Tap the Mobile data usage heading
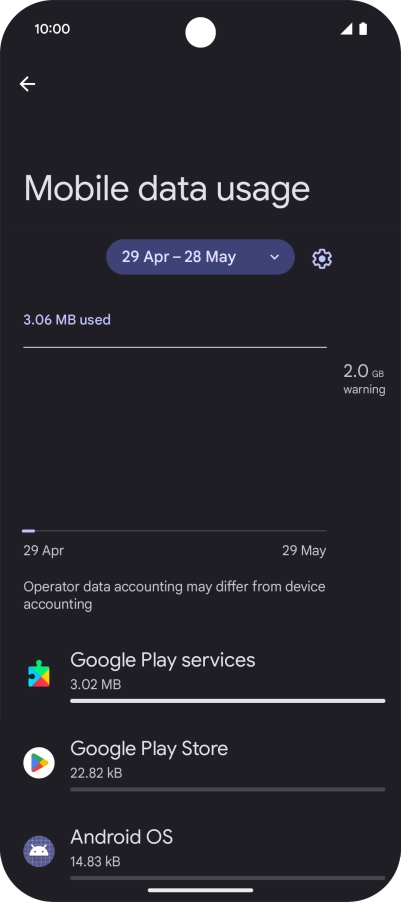Viewport: 401px width, 902px height. point(167,189)
